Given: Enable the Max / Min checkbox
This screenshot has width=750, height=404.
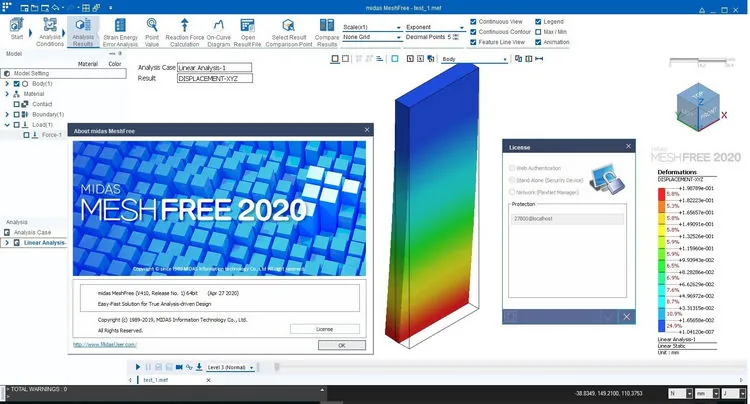Looking at the screenshot, I should point(538,32).
